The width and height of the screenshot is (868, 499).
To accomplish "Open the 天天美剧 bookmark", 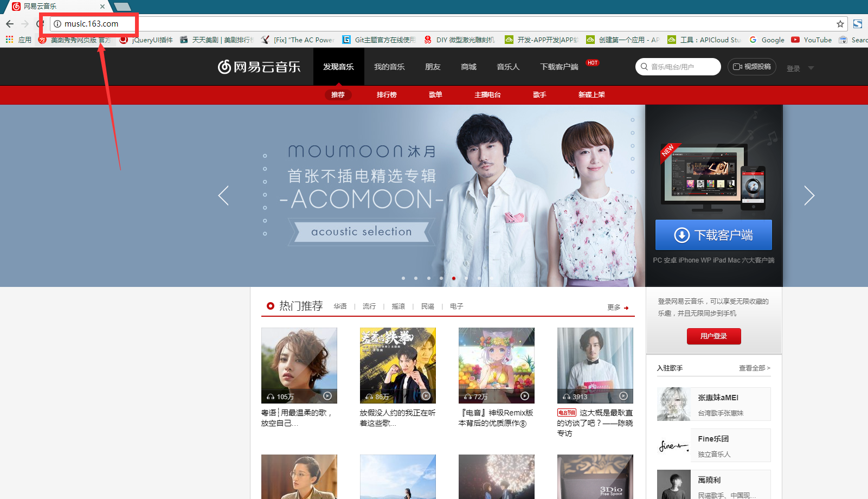I will tap(216, 40).
